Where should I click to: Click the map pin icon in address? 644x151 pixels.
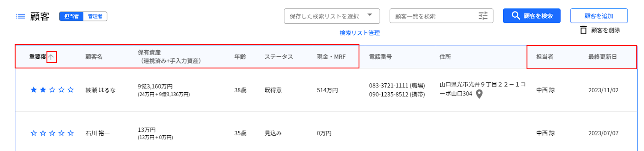(479, 94)
